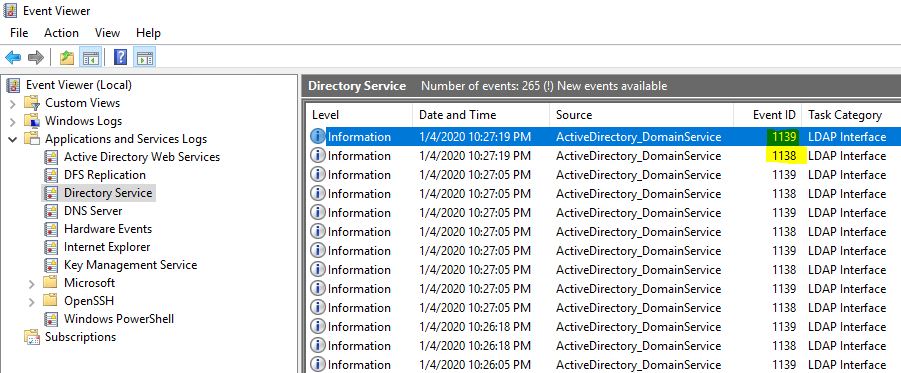Select the Microsoft folder label in tree
Screen dimensions: 901x373
tap(89, 283)
